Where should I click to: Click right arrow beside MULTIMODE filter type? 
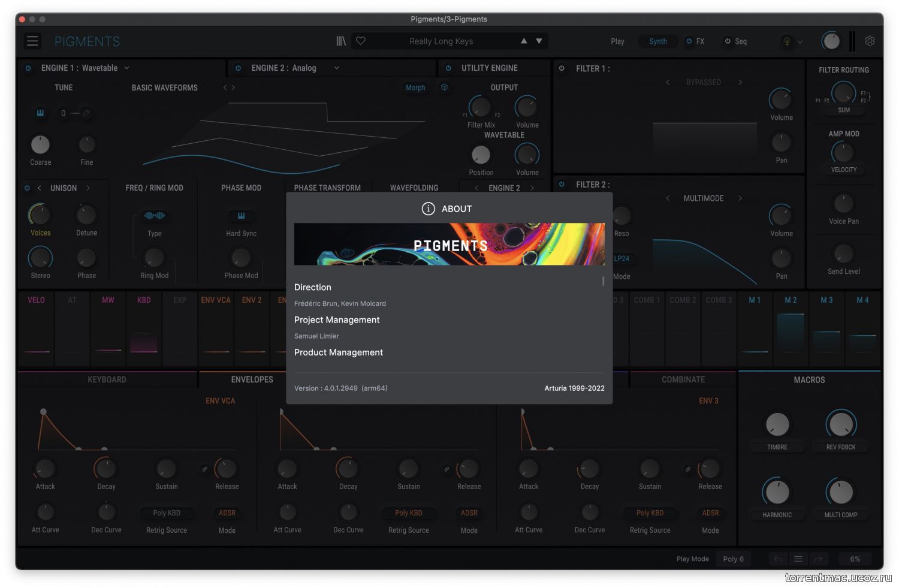tap(740, 198)
